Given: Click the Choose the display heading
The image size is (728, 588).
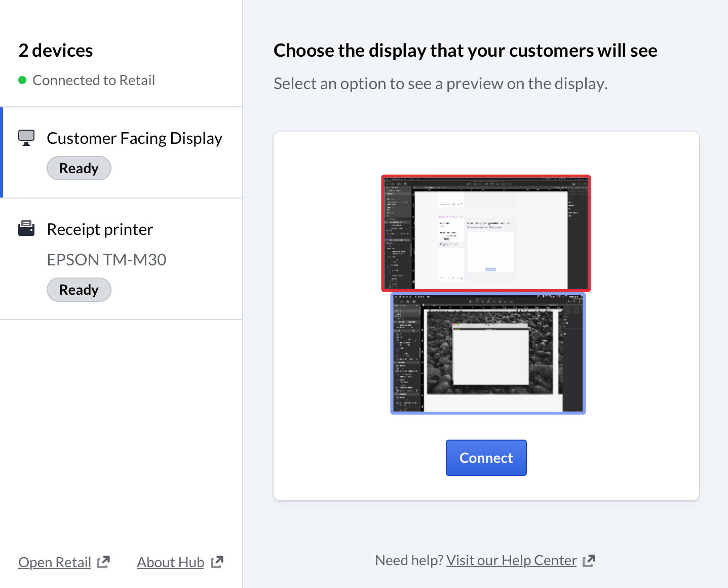Looking at the screenshot, I should [x=465, y=51].
